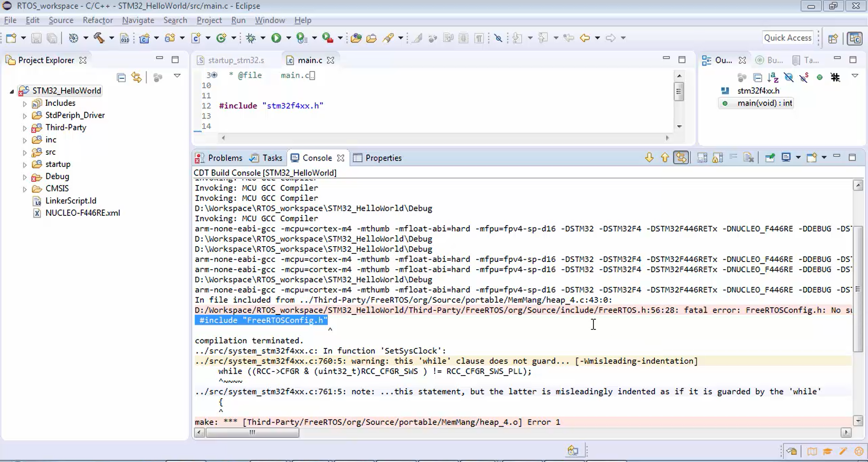Toggle Hide Static Members in Outline
Viewport: 868px width, 462px height.
pos(804,77)
